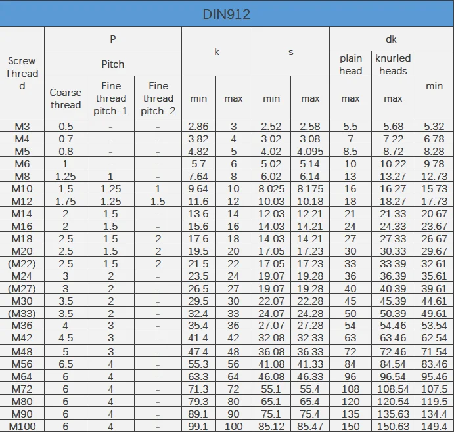Screen dimensions: 454x432
Task: Select the dk column group header
Action: tap(391, 39)
